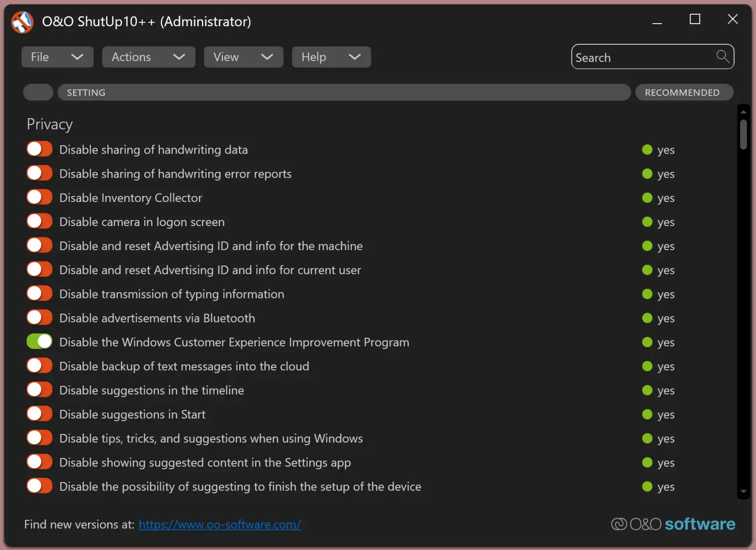The height and width of the screenshot is (550, 756).
Task: Click the green dot for suggestions in Start row
Action: pos(647,415)
